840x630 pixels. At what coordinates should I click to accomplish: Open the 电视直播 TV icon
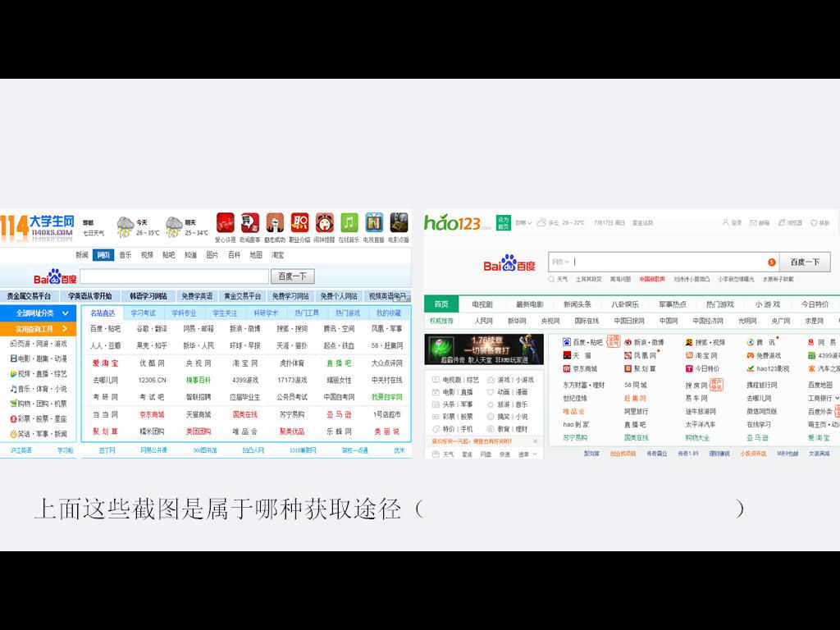[374, 222]
